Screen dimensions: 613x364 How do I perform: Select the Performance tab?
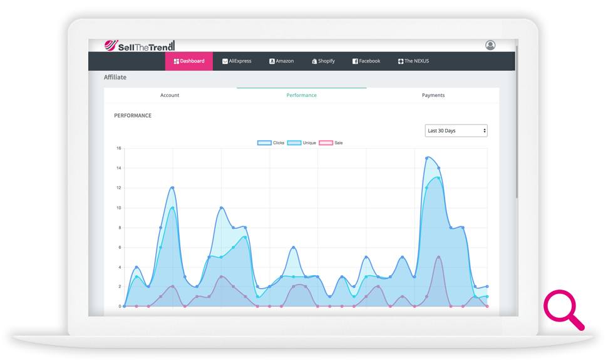(x=301, y=96)
